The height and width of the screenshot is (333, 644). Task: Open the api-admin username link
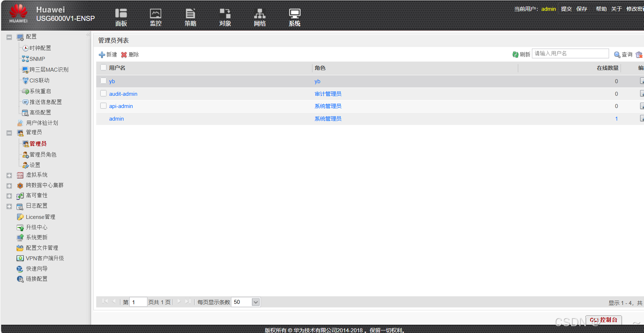(x=121, y=106)
